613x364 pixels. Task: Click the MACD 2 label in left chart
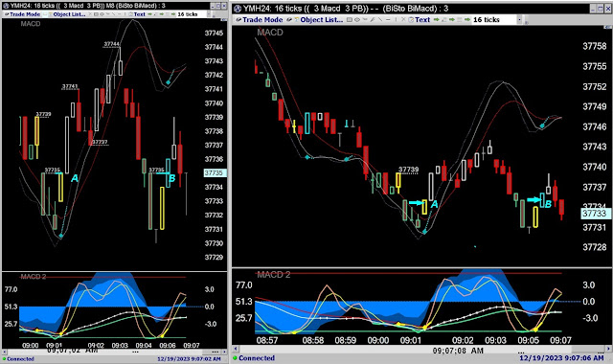34,277
